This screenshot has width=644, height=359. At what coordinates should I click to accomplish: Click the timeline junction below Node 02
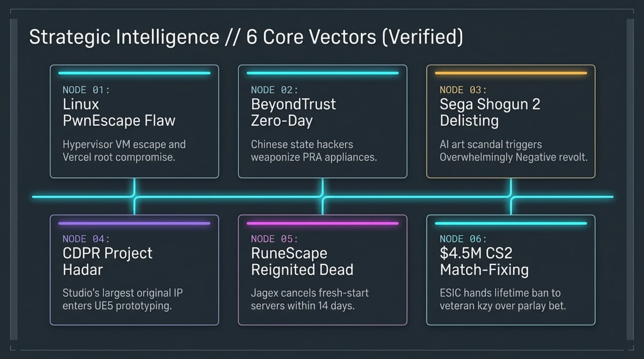(323, 197)
